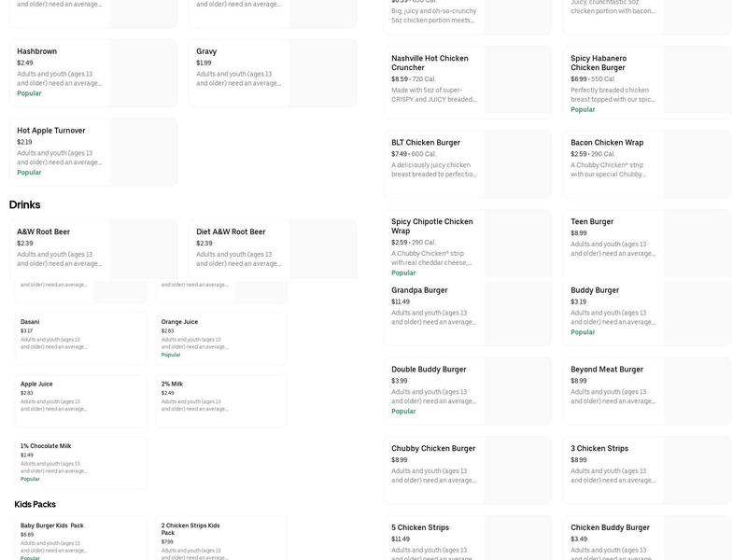Open the Chicken Buddy Burger card
This screenshot has width=747, height=560.
coord(647,539)
